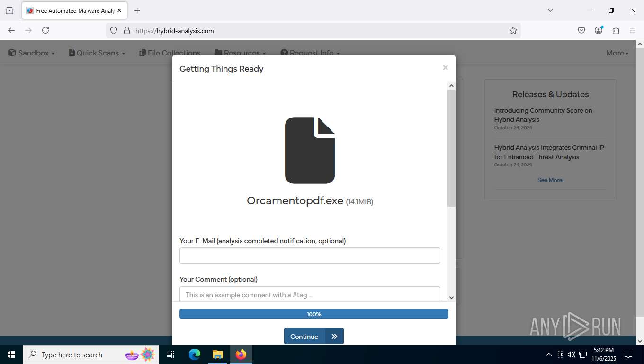Open the Sandbox dropdown menu
This screenshot has width=644, height=364.
click(31, 53)
